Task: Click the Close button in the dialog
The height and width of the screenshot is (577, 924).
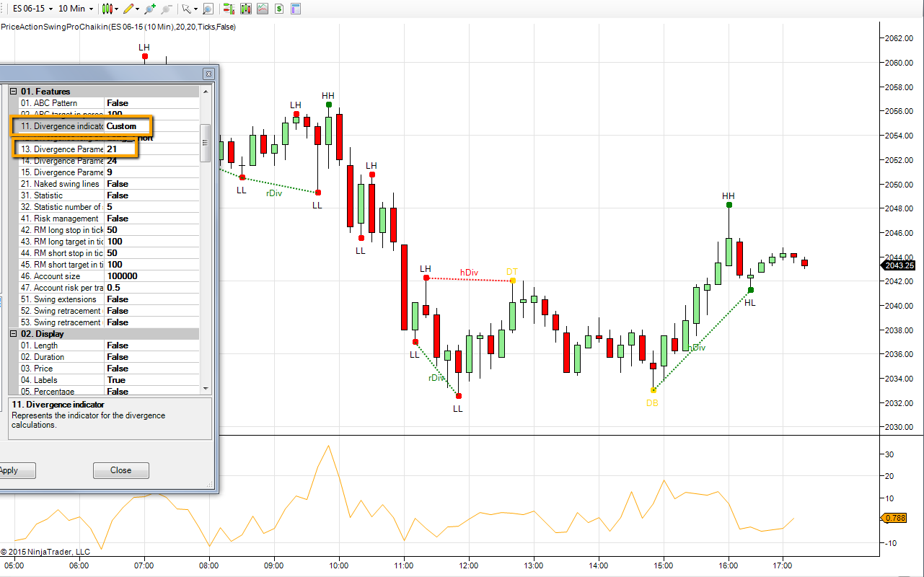Action: coord(120,470)
